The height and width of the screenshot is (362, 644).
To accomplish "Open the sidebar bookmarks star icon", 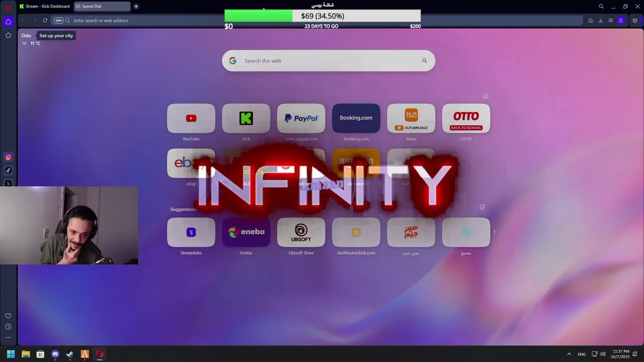I will pos(8,35).
